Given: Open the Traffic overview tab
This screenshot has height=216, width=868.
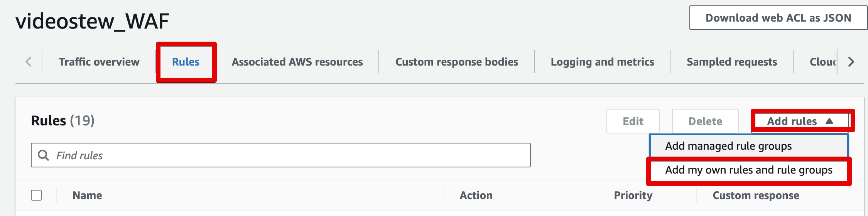Looking at the screenshot, I should point(99,62).
